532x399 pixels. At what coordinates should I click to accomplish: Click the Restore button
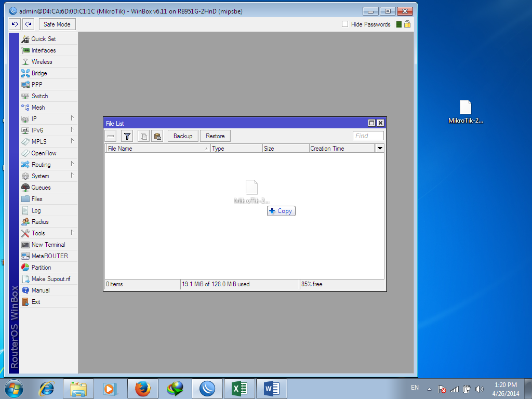(x=215, y=136)
